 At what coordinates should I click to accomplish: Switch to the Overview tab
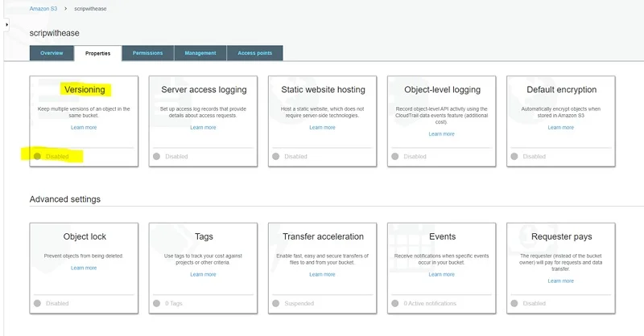tap(52, 53)
